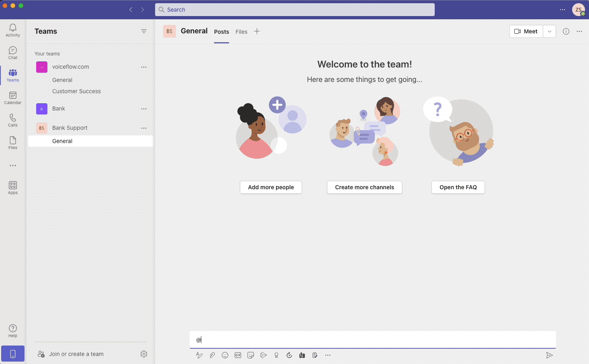Open Chat in the left rail
The image size is (589, 364).
pyautogui.click(x=13, y=53)
